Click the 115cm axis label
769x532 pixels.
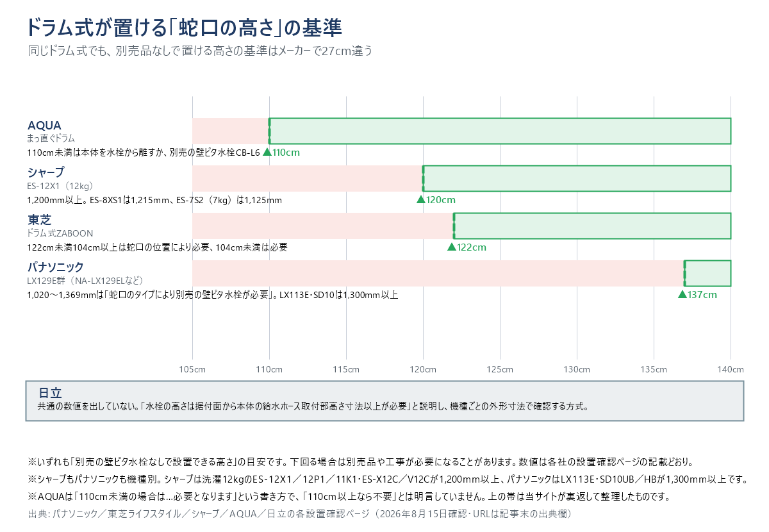[346, 370]
